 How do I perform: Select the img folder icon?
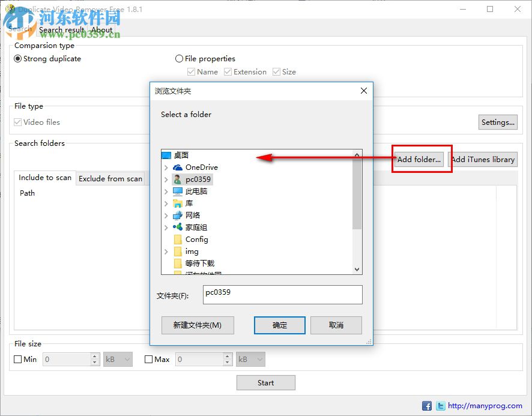click(178, 251)
